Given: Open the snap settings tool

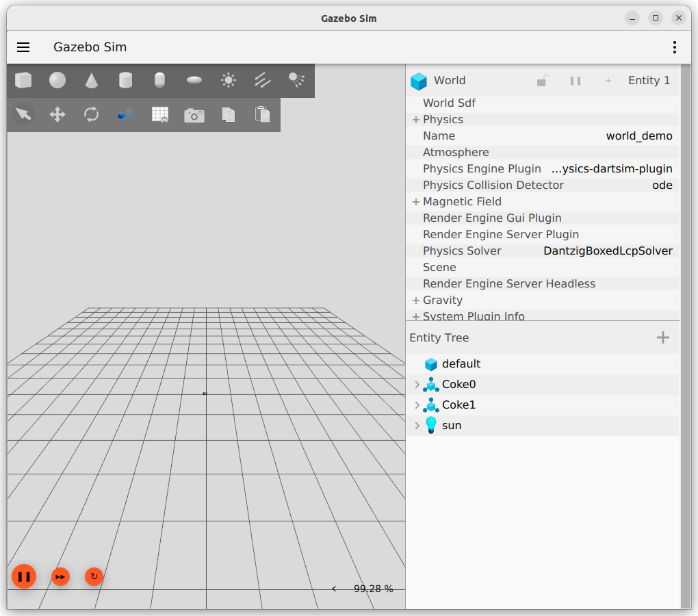Looking at the screenshot, I should pos(125,114).
